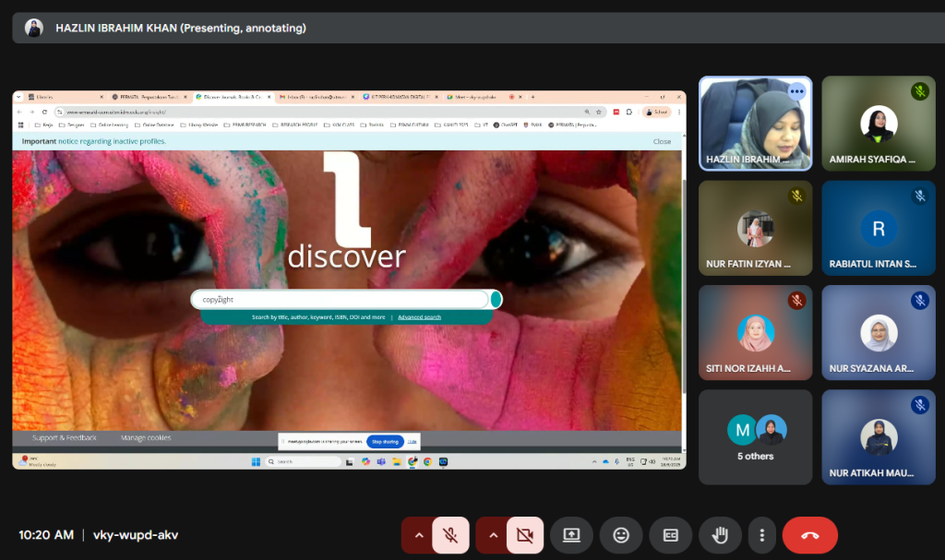Open File Explorer from shared taskbar
Image resolution: width=945 pixels, height=560 pixels.
point(397,461)
